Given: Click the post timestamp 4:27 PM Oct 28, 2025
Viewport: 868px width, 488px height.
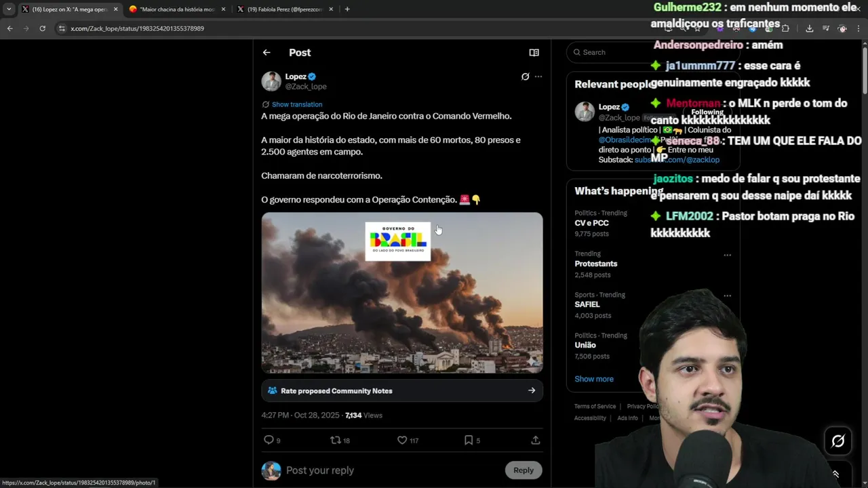Looking at the screenshot, I should (x=301, y=415).
